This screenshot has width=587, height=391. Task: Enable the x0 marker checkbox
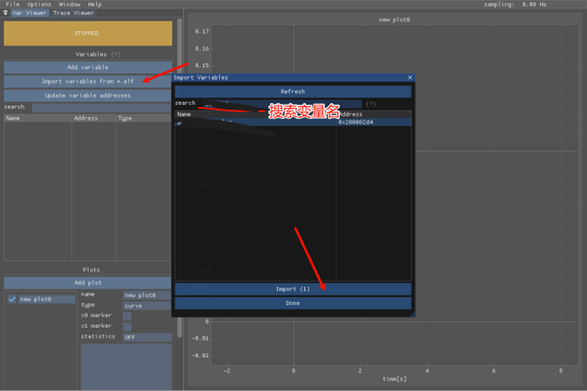pos(127,316)
